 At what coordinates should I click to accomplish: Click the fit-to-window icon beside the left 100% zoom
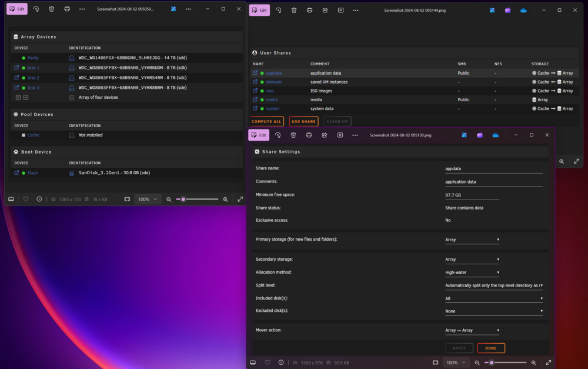click(127, 200)
